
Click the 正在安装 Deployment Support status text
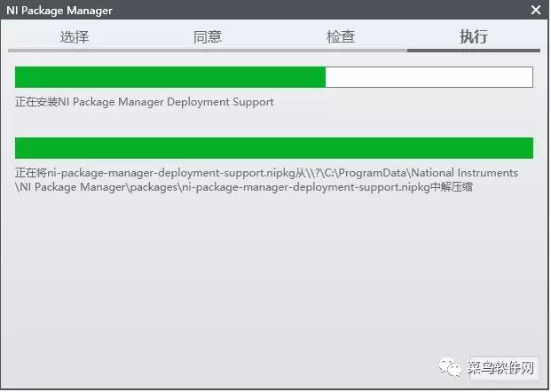tap(145, 102)
